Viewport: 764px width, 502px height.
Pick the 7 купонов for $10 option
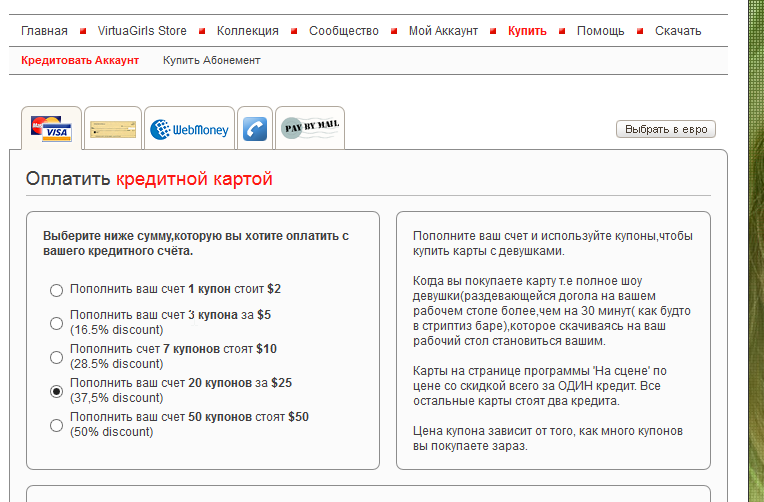tap(57, 357)
